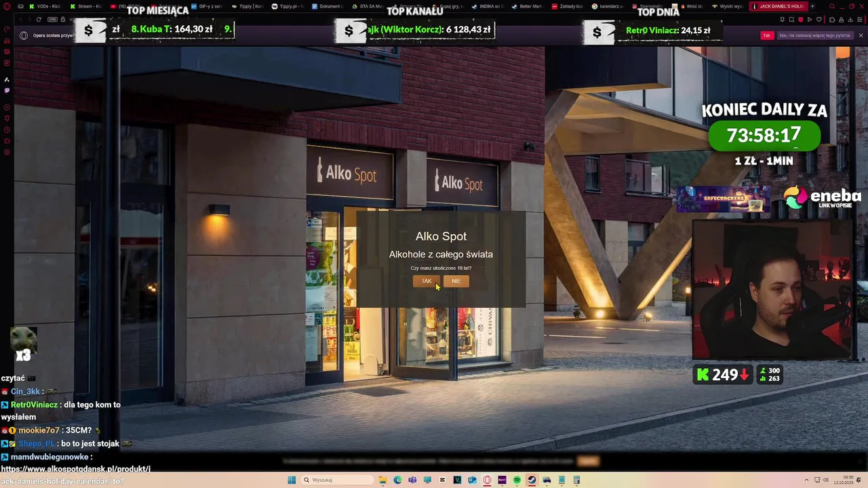868x488 pixels.
Task: Open the sidebar settings gear icon
Action: click(x=7, y=152)
